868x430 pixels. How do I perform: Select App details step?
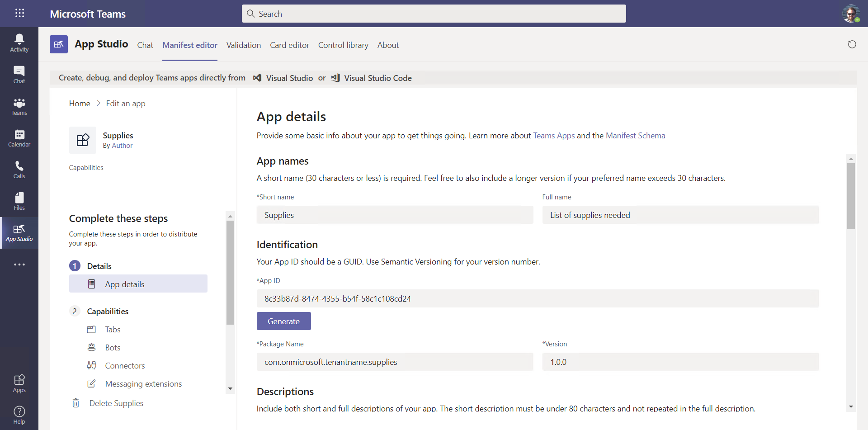point(138,284)
